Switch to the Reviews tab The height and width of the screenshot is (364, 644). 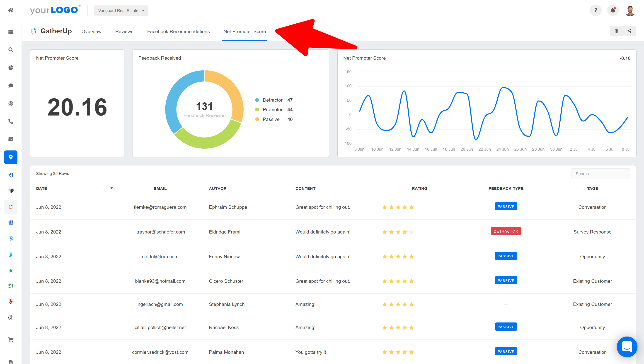coord(124,32)
